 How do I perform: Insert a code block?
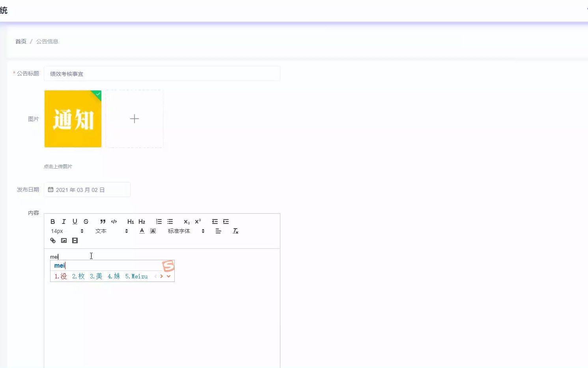(x=114, y=222)
